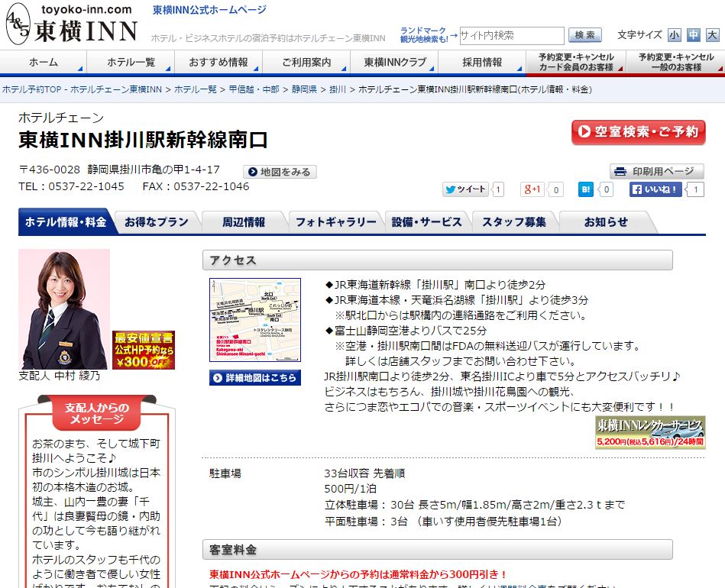The height and width of the screenshot is (588, 725).
Task: Open the ご利用案内 menu
Action: pyautogui.click(x=306, y=63)
